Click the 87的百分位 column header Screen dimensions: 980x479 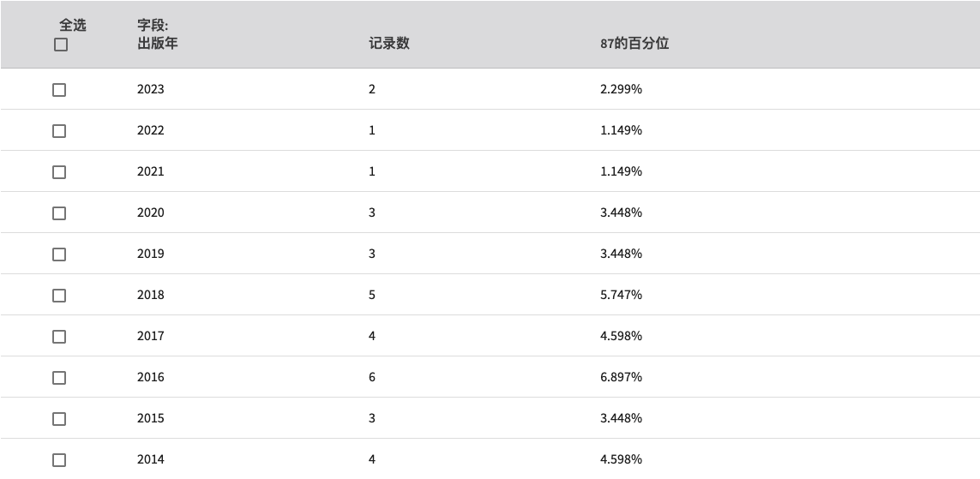click(634, 43)
